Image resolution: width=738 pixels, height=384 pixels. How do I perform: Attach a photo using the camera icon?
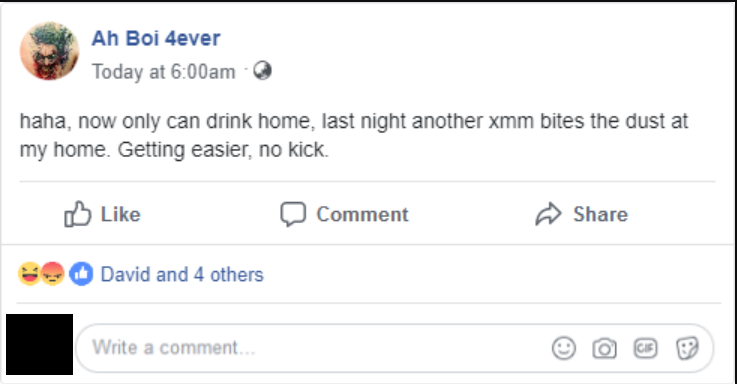[x=604, y=349]
